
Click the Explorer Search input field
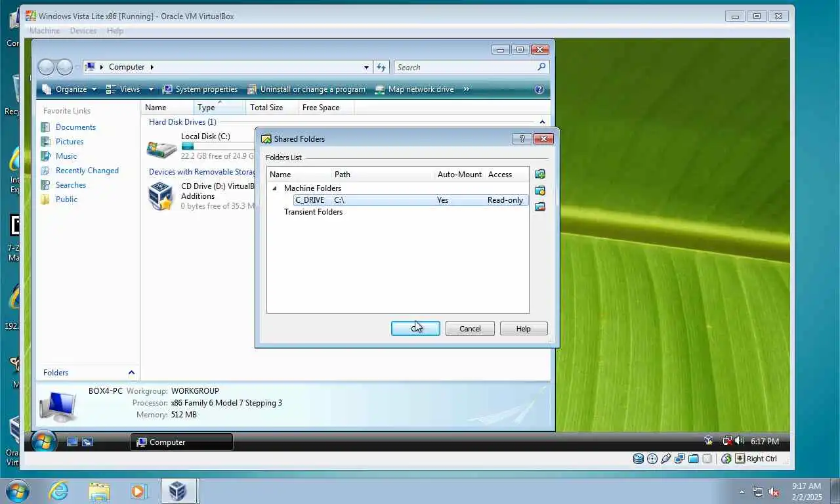click(x=465, y=67)
